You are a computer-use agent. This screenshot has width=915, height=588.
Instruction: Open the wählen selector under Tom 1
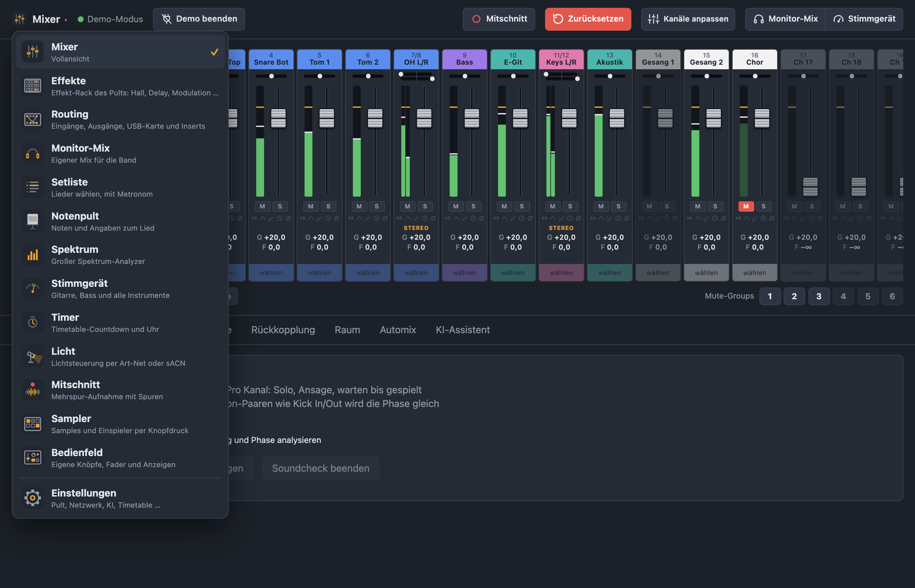pyautogui.click(x=320, y=272)
